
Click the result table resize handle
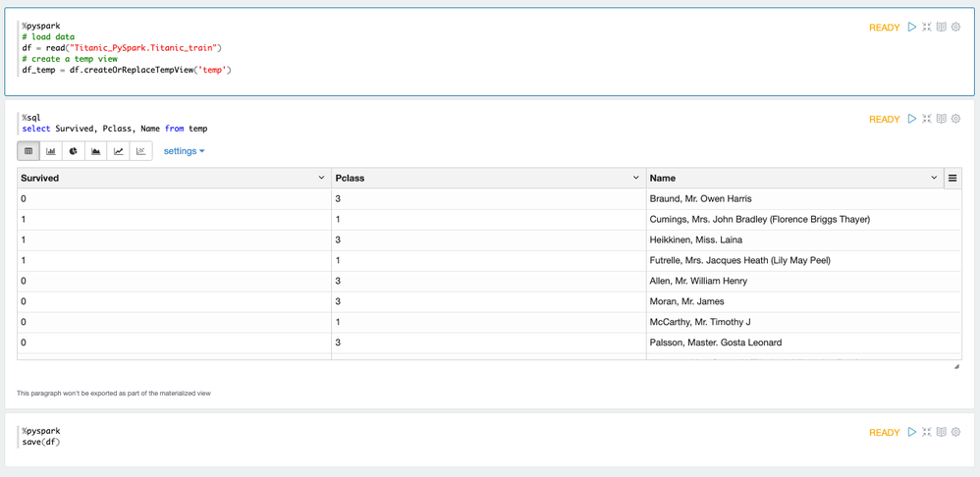point(956,366)
